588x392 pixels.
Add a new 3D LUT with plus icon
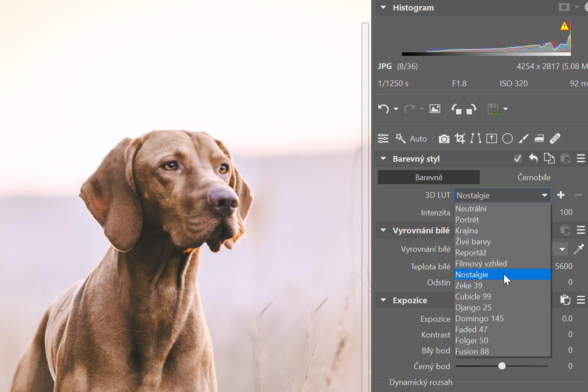click(561, 195)
